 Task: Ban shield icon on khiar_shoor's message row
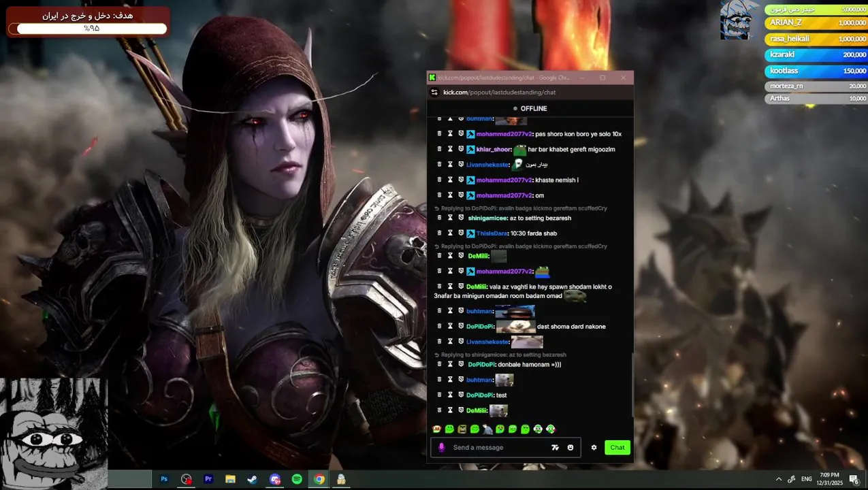pyautogui.click(x=461, y=149)
